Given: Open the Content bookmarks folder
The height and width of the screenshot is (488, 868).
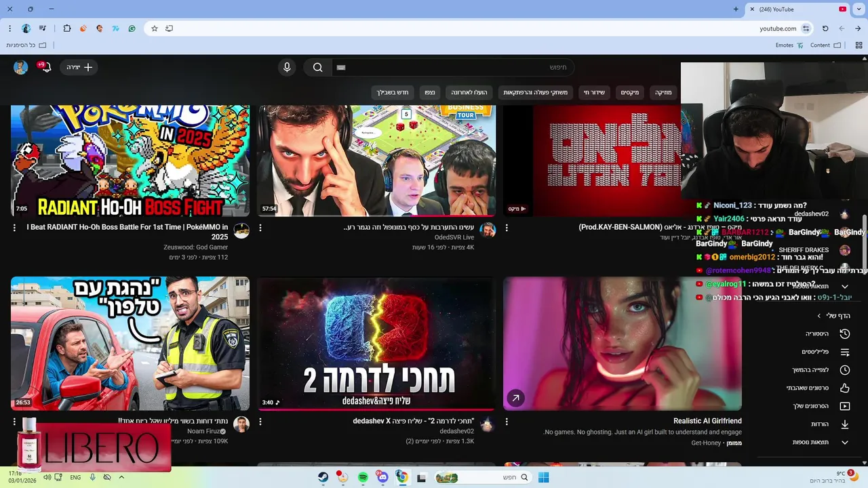Looking at the screenshot, I should [x=825, y=45].
